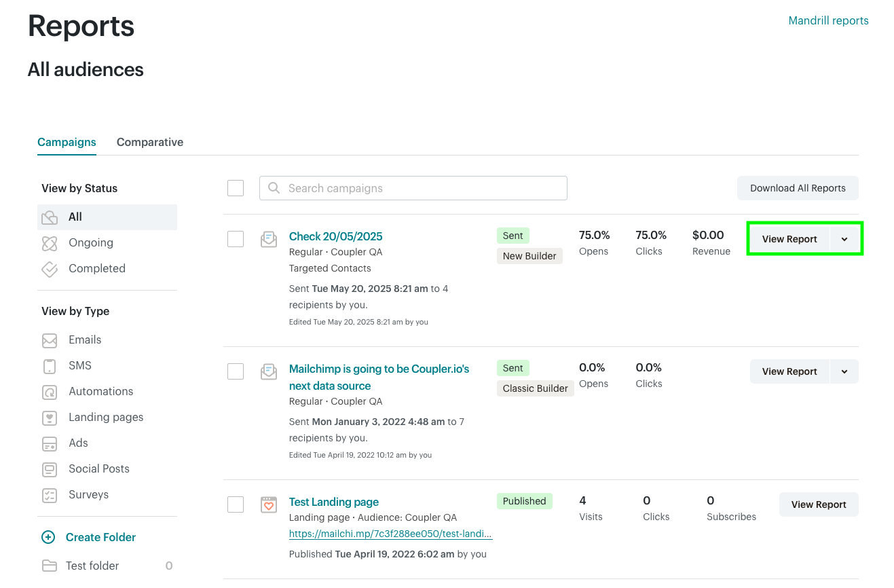Select the Emails type filter icon
The height and width of the screenshot is (588, 894).
point(49,339)
